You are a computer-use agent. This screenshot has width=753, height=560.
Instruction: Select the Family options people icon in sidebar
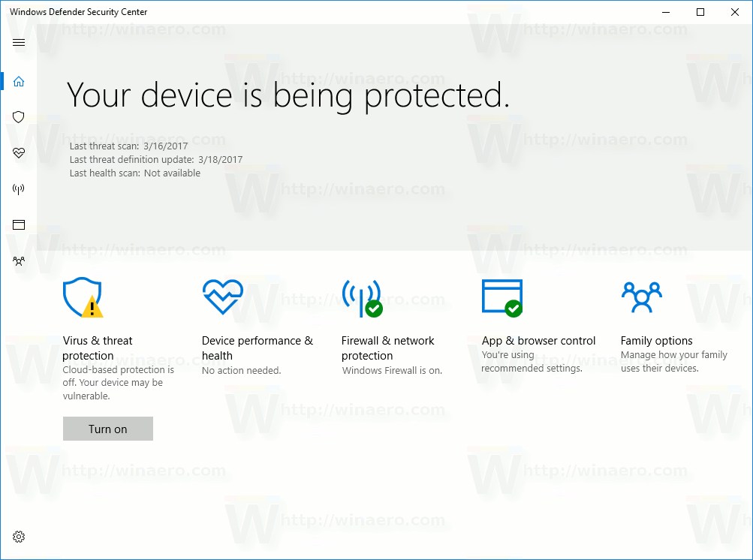(x=19, y=260)
